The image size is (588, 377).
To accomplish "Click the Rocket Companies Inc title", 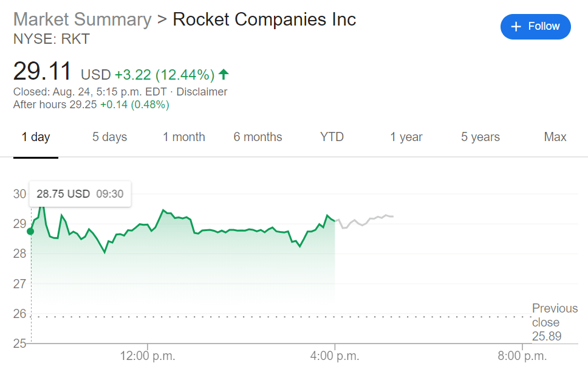I will (x=264, y=19).
